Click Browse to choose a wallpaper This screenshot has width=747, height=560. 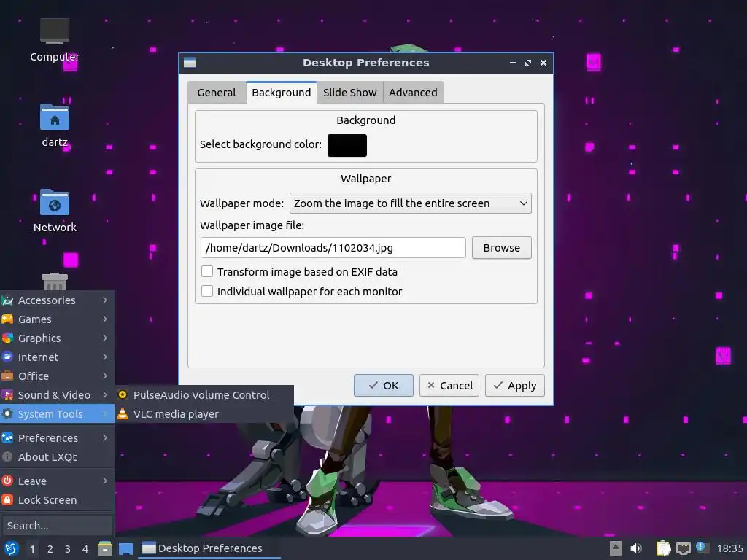[x=502, y=248]
